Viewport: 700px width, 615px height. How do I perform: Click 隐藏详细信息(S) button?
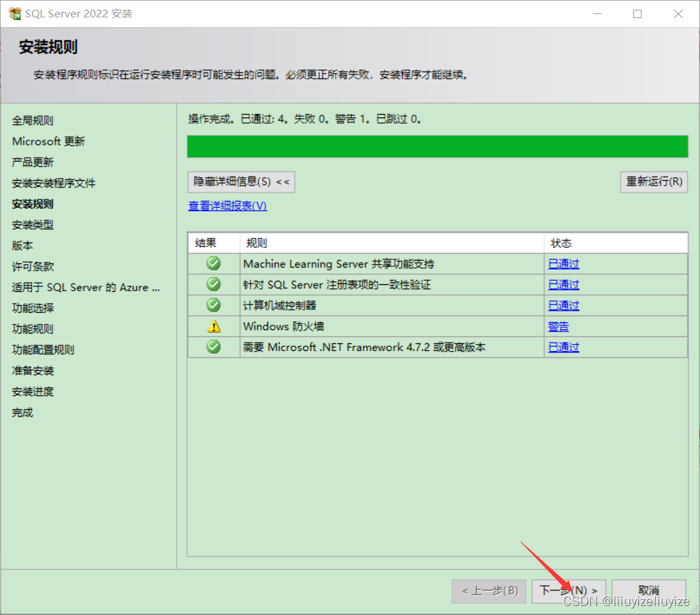point(241,181)
